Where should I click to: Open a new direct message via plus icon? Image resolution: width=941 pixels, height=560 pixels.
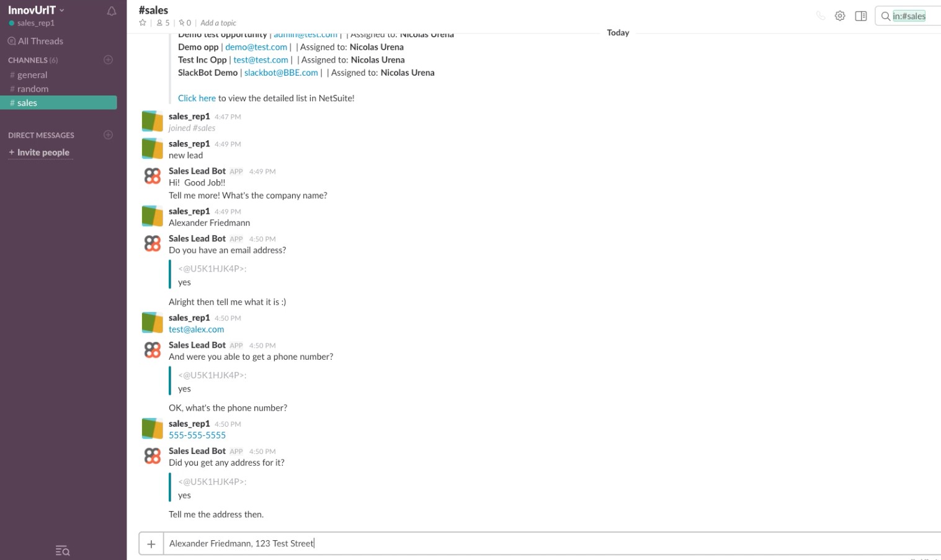pos(108,135)
